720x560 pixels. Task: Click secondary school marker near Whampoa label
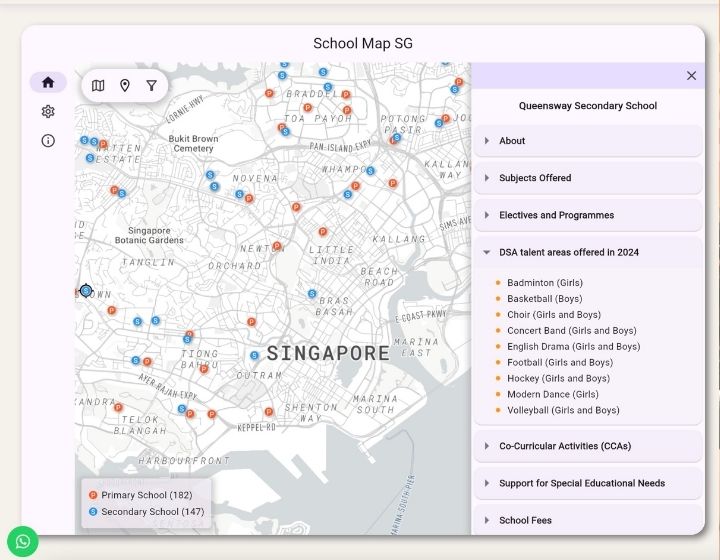point(371,171)
